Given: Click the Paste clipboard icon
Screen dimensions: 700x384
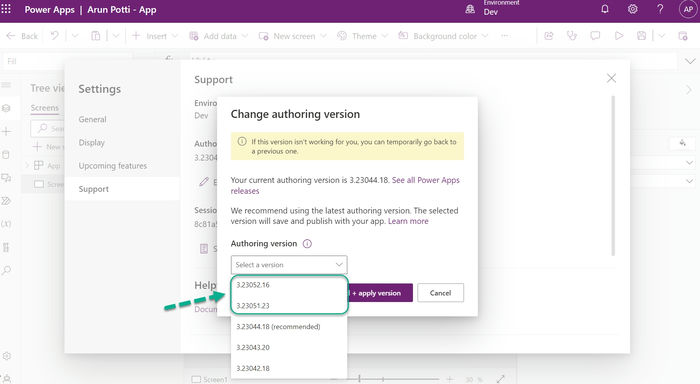Looking at the screenshot, I should [x=96, y=36].
